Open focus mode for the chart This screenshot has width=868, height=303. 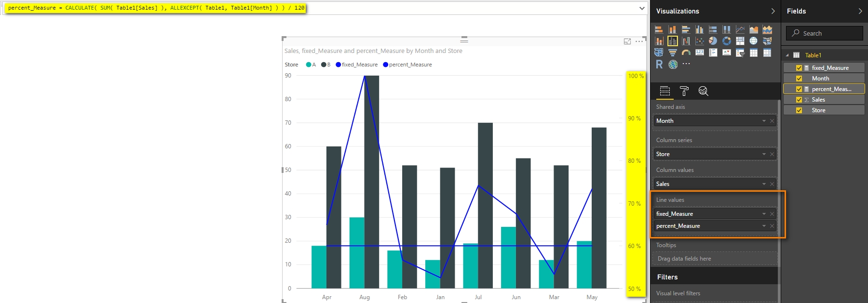[627, 41]
